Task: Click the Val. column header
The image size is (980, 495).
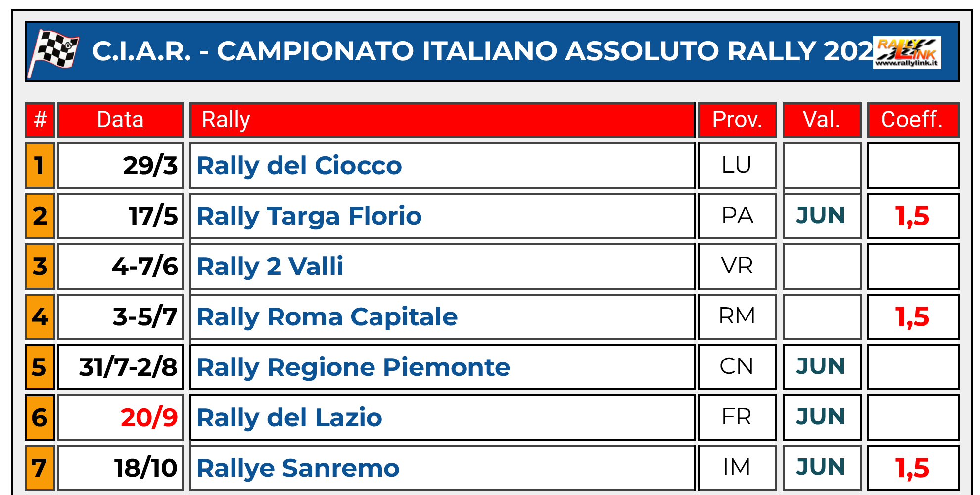Action: 821,120
